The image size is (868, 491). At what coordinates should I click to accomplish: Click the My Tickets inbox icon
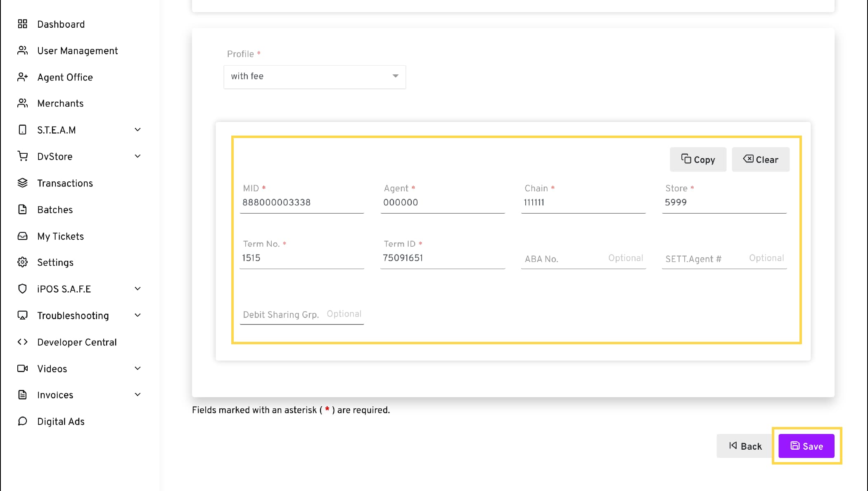coord(22,236)
